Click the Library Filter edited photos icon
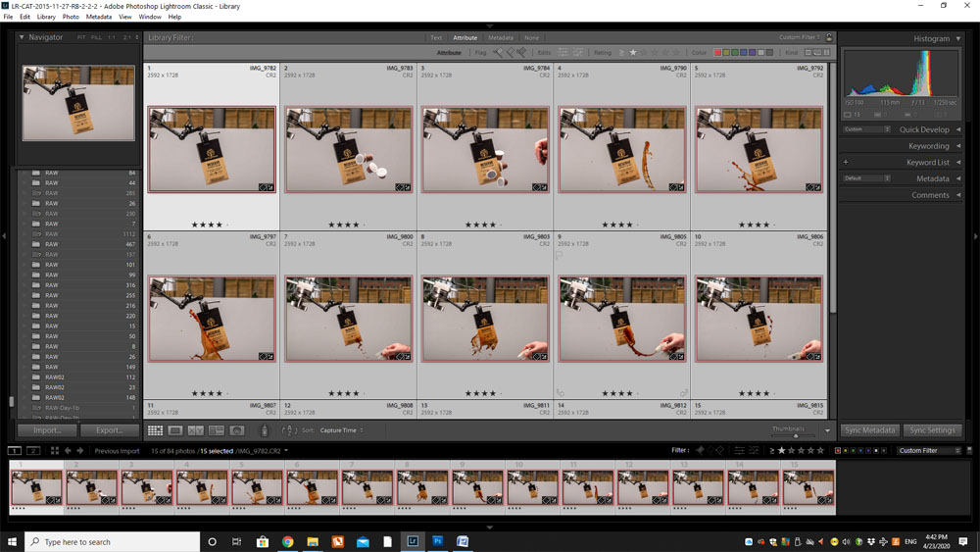This screenshot has height=552, width=980. tap(563, 53)
